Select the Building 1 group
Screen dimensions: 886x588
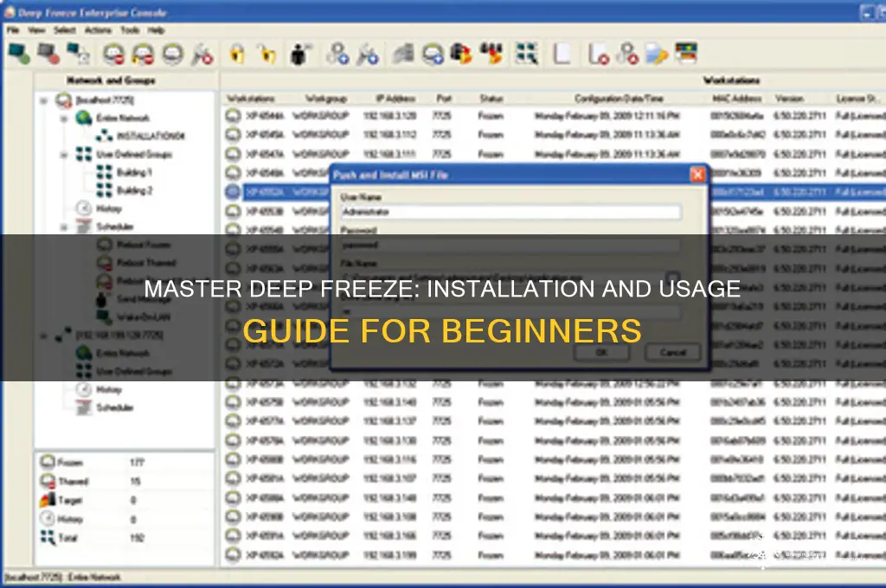tap(134, 172)
